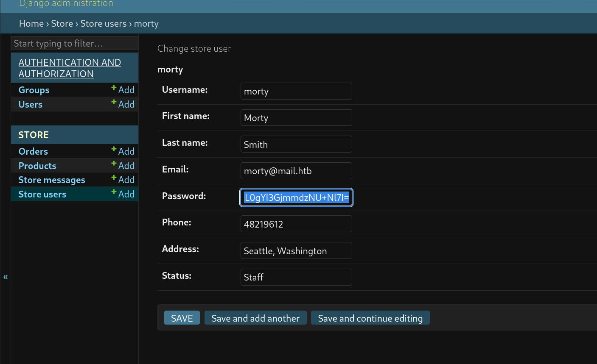Screen dimensions: 597x364
Task: Click into the First name field
Action: (x=296, y=118)
